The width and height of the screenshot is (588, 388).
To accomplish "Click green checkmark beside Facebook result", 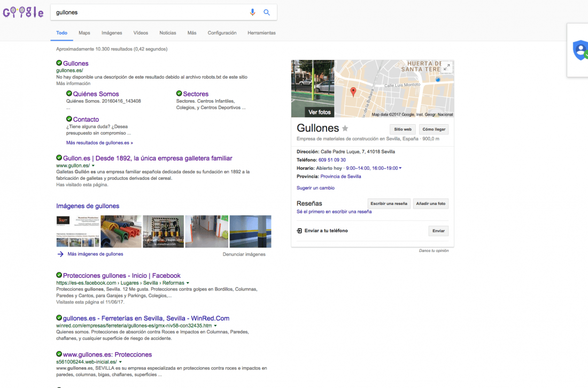I will pos(59,275).
